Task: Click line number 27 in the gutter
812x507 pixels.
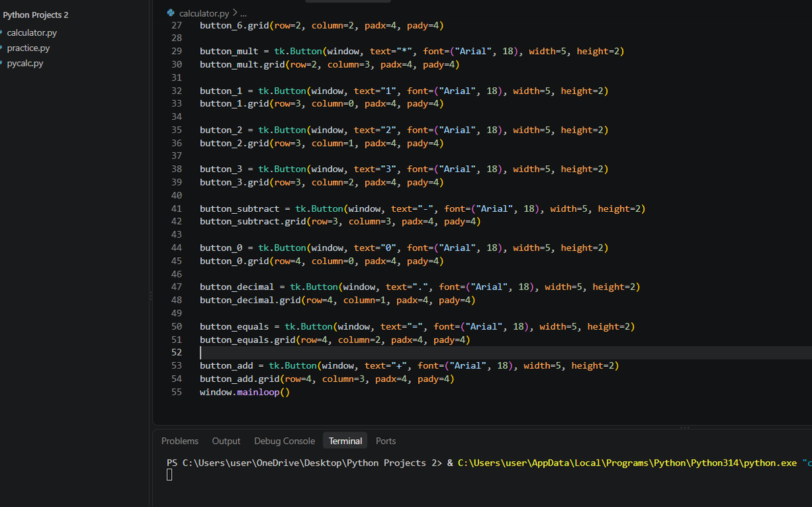Action: coord(176,26)
